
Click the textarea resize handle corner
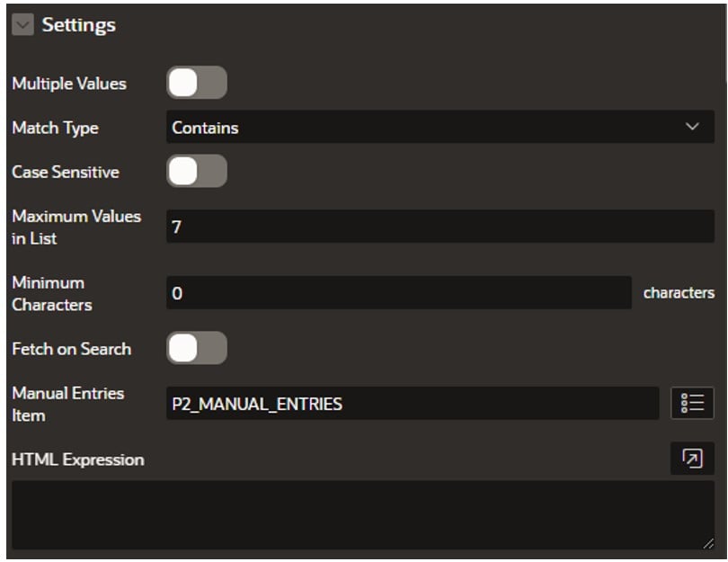[708, 543]
